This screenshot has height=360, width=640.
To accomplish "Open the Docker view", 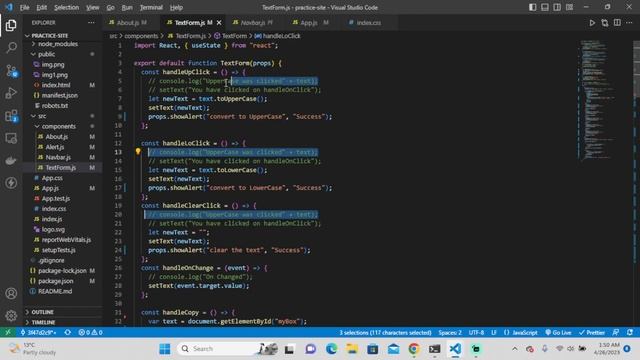I will pos(11,160).
